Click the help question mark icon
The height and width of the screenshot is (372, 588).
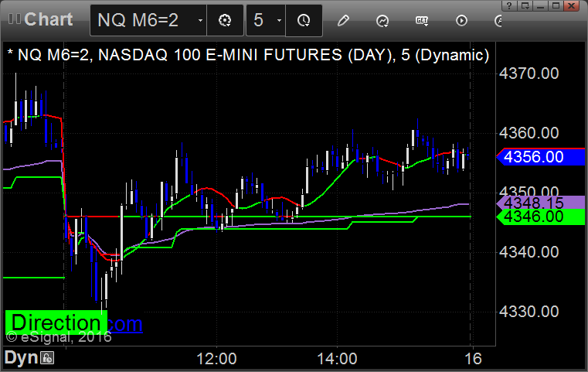tap(509, 5)
